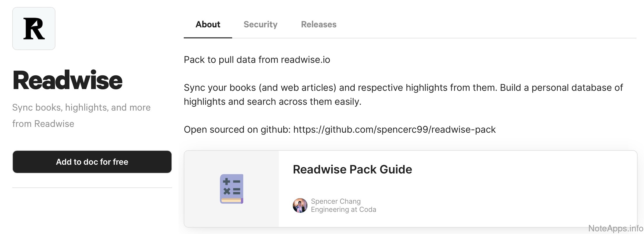Click the "highlights and search across them easily" line

[x=272, y=102]
